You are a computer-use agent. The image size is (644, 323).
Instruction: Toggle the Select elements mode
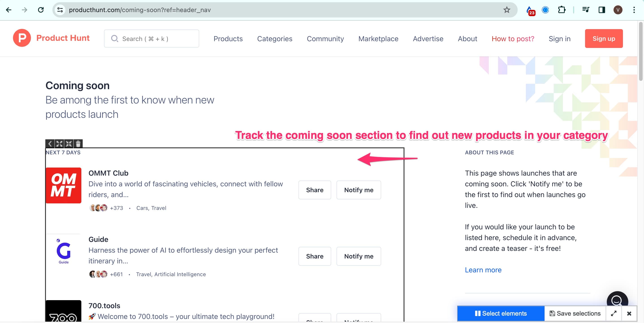(x=501, y=313)
